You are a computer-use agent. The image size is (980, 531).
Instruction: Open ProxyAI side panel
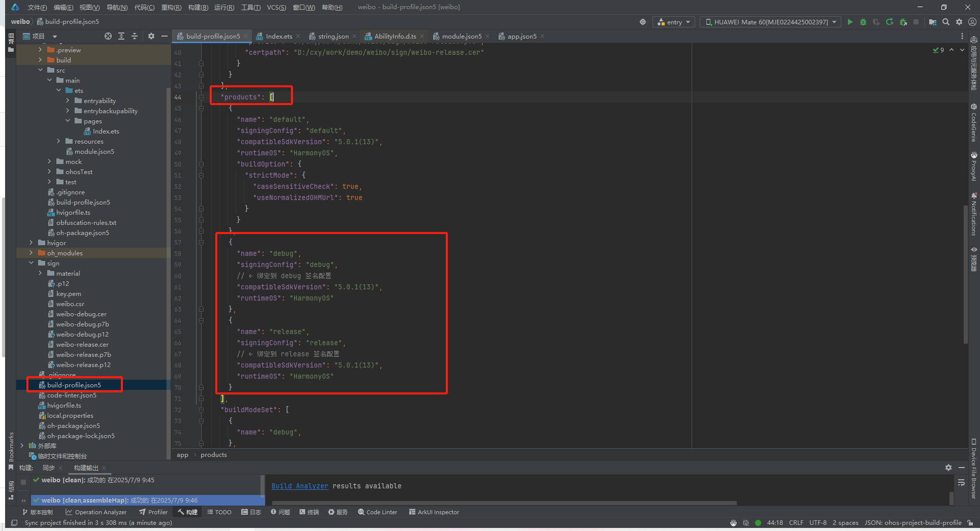[x=974, y=166]
